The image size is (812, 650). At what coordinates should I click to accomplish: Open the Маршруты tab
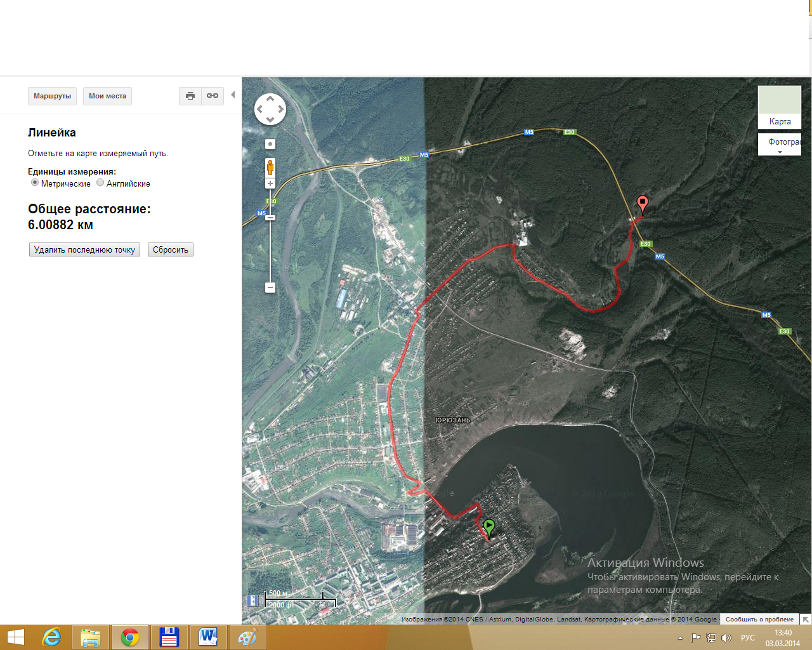[52, 96]
